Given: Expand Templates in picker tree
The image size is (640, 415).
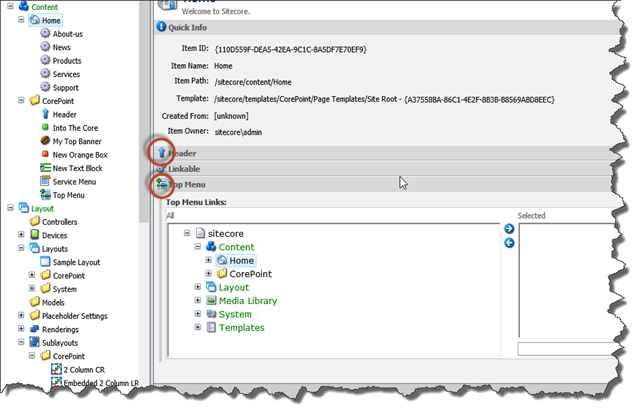Looking at the screenshot, I should pos(198,327).
